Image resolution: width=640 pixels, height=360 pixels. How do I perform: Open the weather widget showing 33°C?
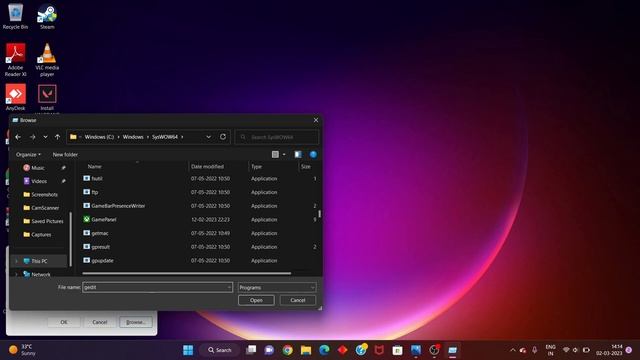[23, 350]
